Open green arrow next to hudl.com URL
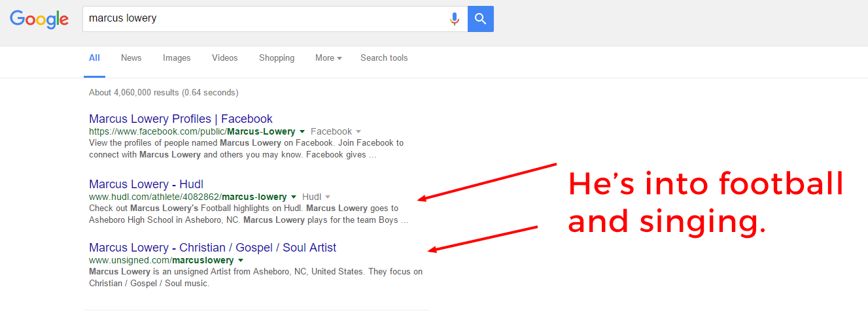868x313 pixels. click(x=294, y=197)
